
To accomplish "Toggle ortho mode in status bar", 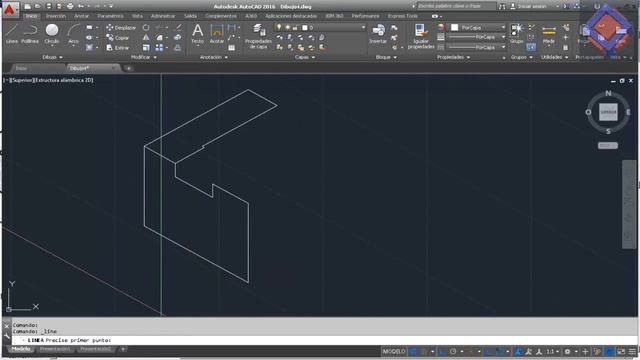I will point(443,351).
